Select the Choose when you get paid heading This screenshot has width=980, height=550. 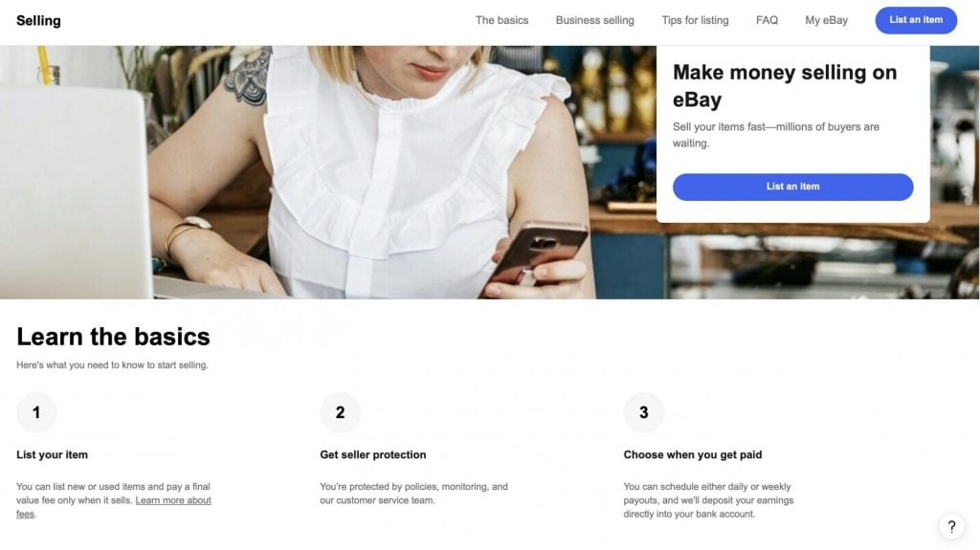[693, 454]
